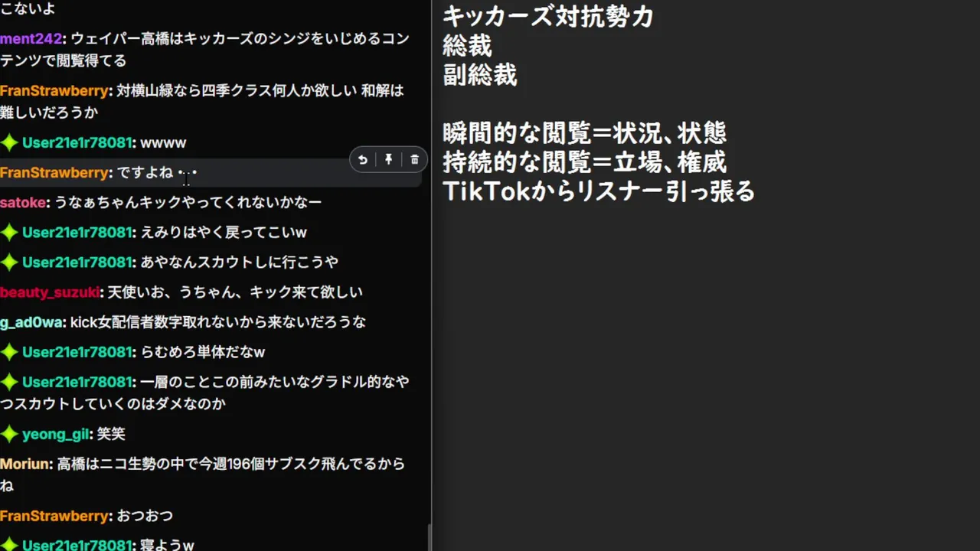The height and width of the screenshot is (551, 980).
Task: Click the badge beside the User21e1r78081 'wwww' message
Action: pyautogui.click(x=9, y=142)
